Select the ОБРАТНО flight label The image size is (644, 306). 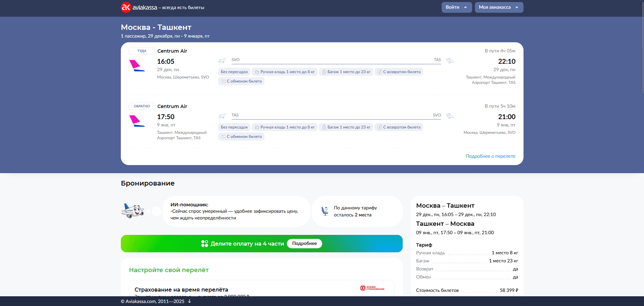pyautogui.click(x=142, y=106)
